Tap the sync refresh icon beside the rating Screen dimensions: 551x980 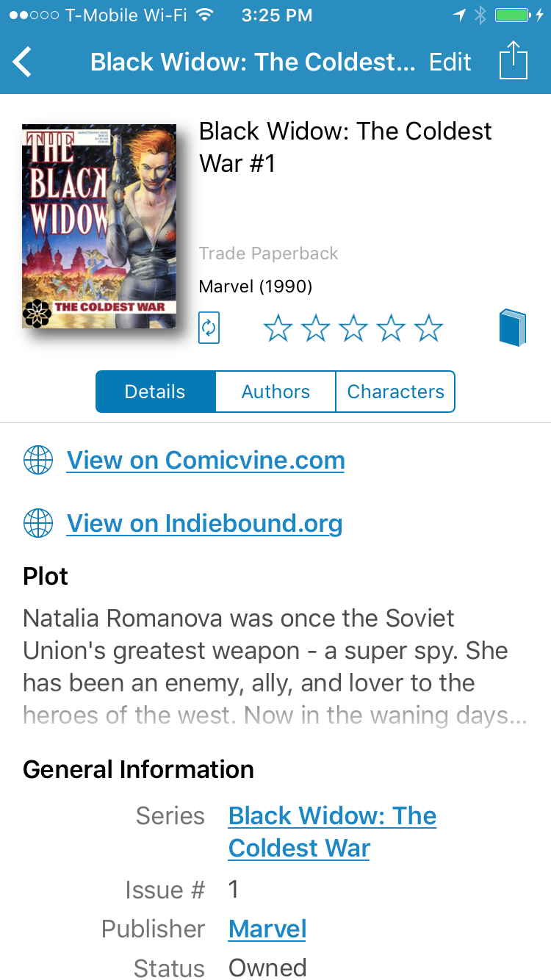point(209,328)
